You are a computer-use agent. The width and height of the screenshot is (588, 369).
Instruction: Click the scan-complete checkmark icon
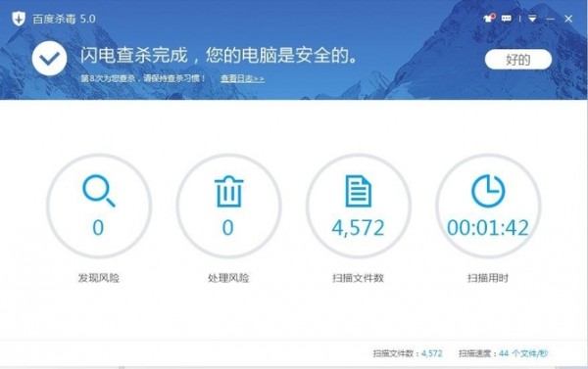point(50,59)
